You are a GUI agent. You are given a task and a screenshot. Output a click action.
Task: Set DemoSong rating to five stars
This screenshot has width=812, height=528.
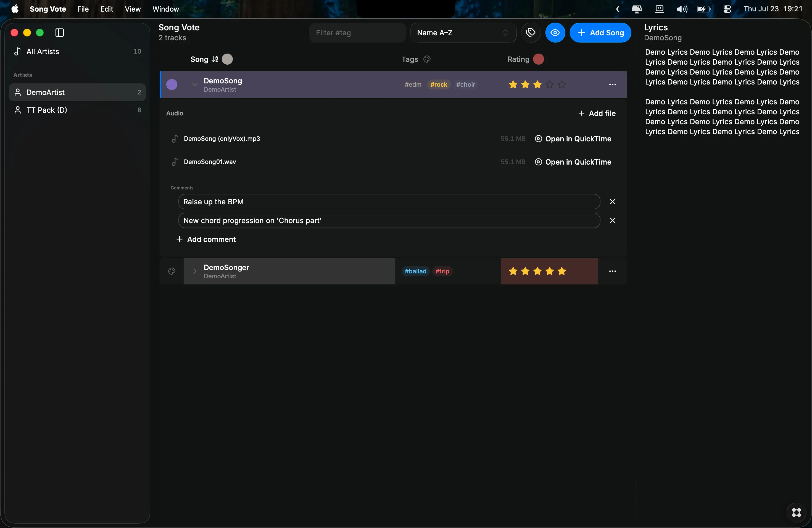[x=562, y=85]
